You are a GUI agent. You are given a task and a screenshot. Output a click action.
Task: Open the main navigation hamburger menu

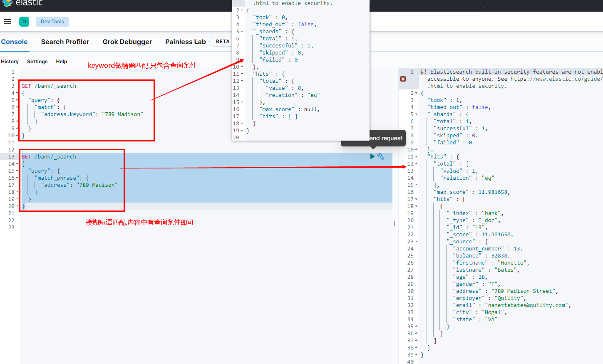(x=7, y=22)
